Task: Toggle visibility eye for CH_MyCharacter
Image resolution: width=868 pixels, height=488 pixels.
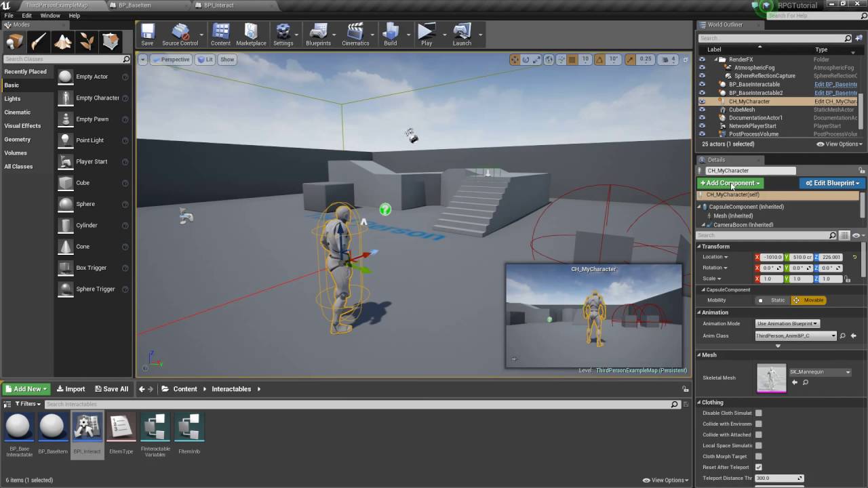Action: [x=702, y=102]
